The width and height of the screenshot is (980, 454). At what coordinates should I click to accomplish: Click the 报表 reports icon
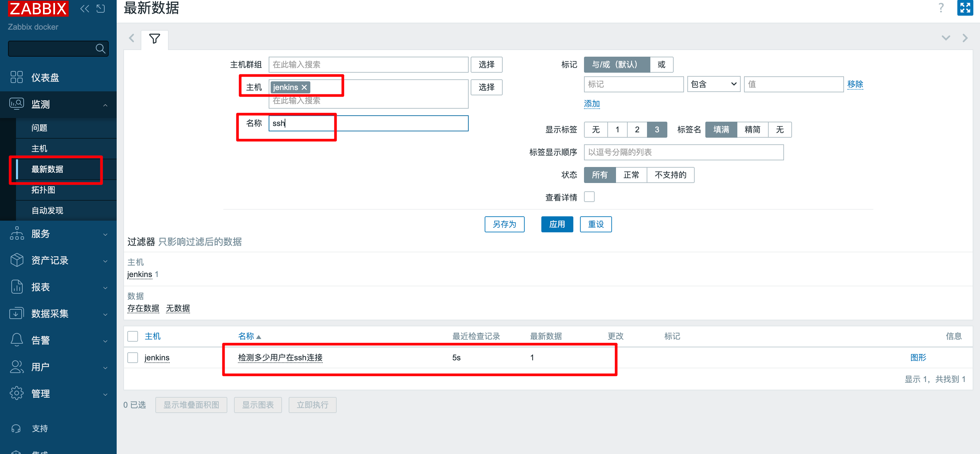click(17, 287)
